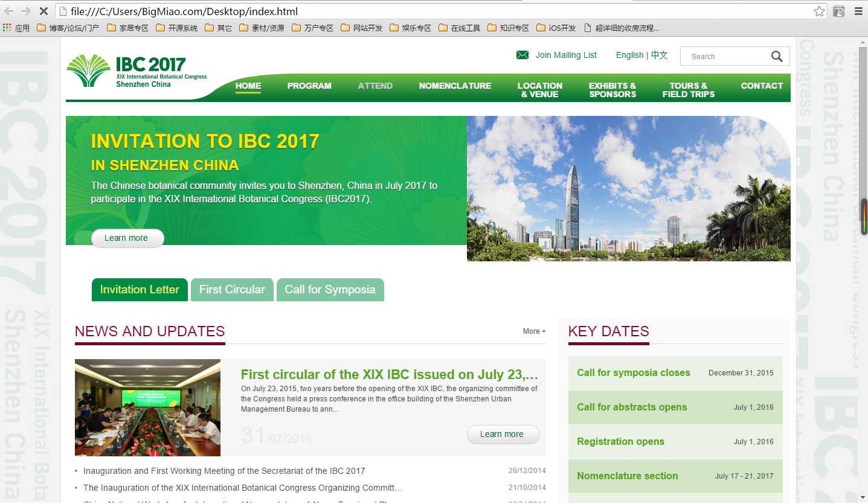Select the Call for Symposia tab
The image size is (868, 504).
click(x=330, y=290)
